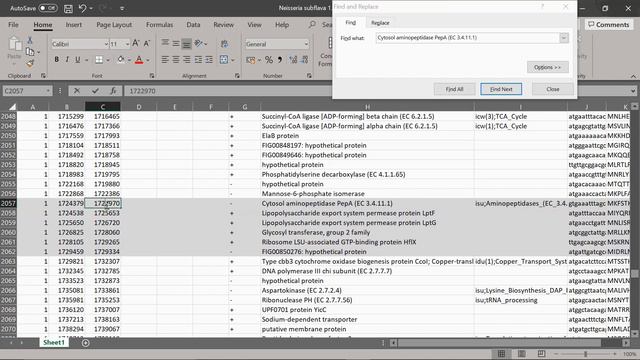
Task: Align text left
Action: pyautogui.click(x=165, y=60)
